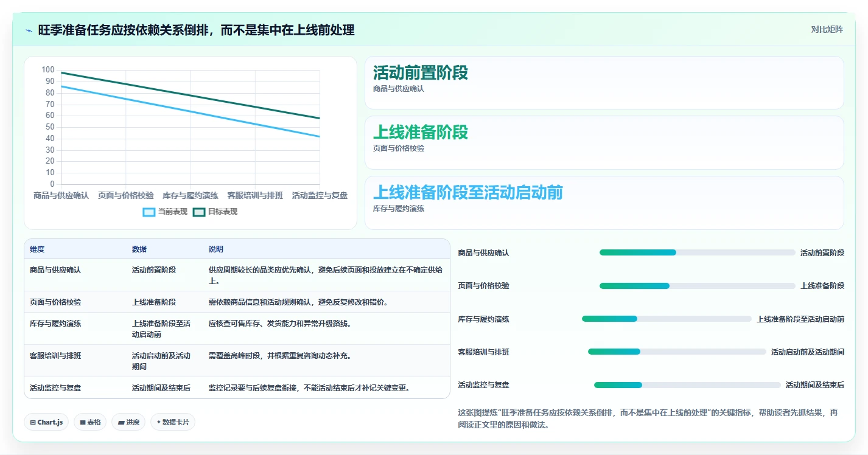Click progress label 活动期间及结束后 at right

click(815, 385)
